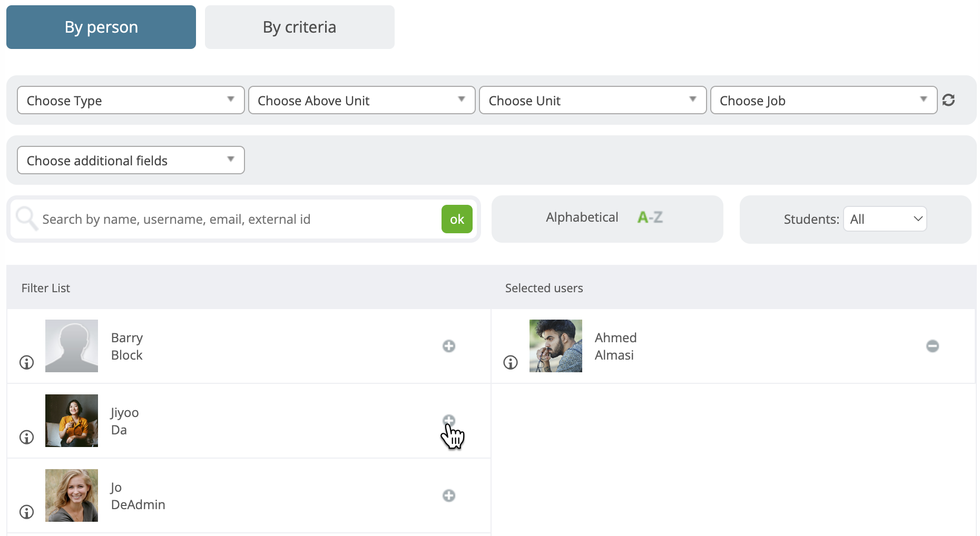
Task: Open the Choose Above Unit dropdown
Action: pos(362,100)
